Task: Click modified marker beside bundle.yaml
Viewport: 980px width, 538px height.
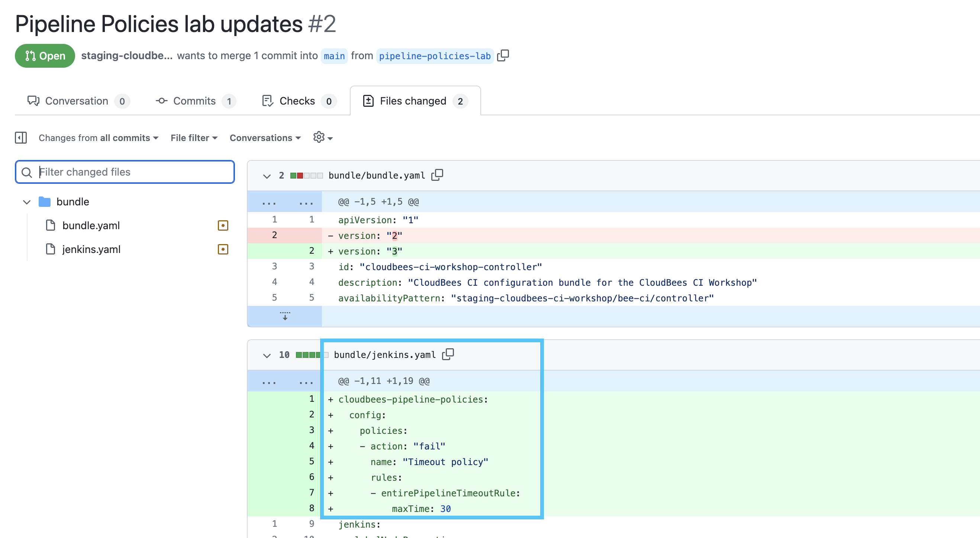Action: click(223, 225)
